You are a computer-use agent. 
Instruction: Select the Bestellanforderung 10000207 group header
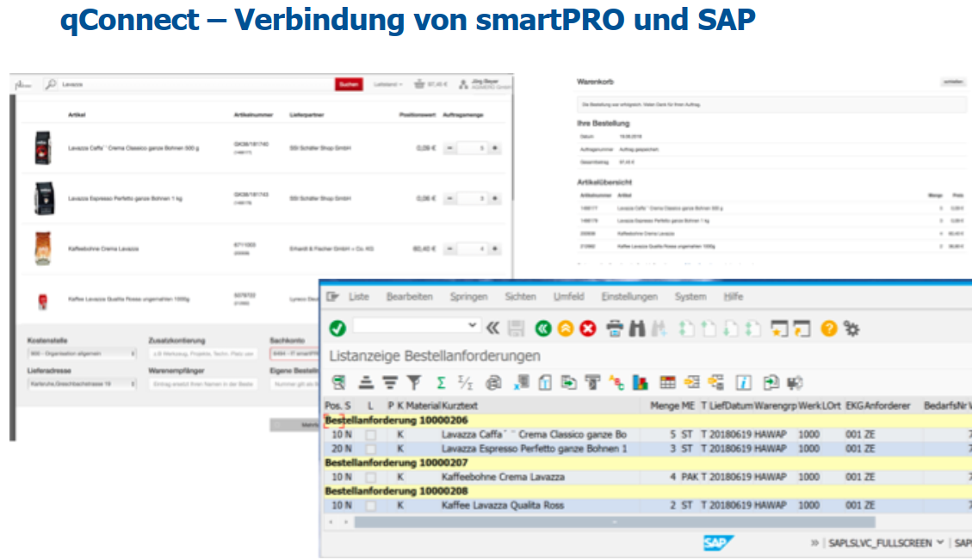pos(397,463)
